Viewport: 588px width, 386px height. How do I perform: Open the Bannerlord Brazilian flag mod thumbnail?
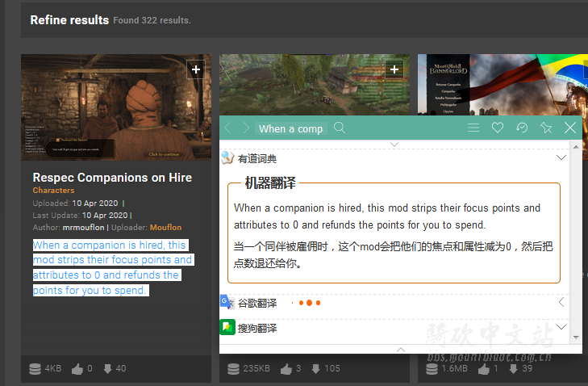coord(503,85)
